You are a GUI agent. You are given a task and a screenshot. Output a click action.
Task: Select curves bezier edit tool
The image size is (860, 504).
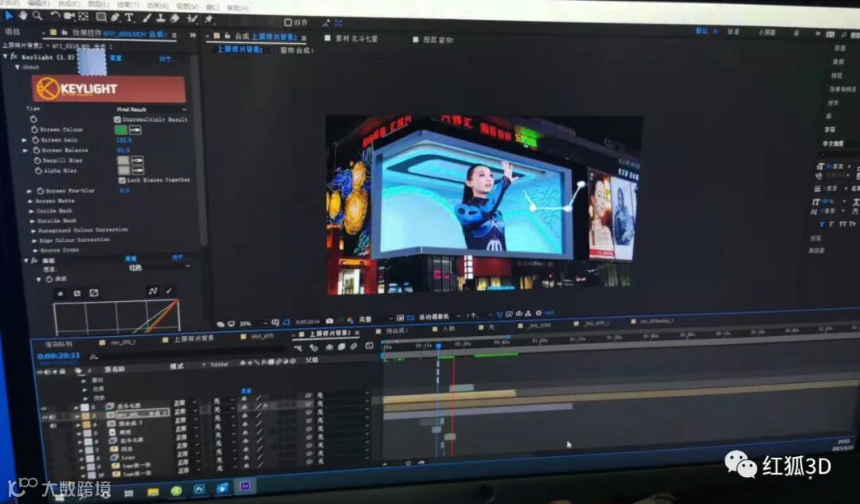[x=153, y=291]
